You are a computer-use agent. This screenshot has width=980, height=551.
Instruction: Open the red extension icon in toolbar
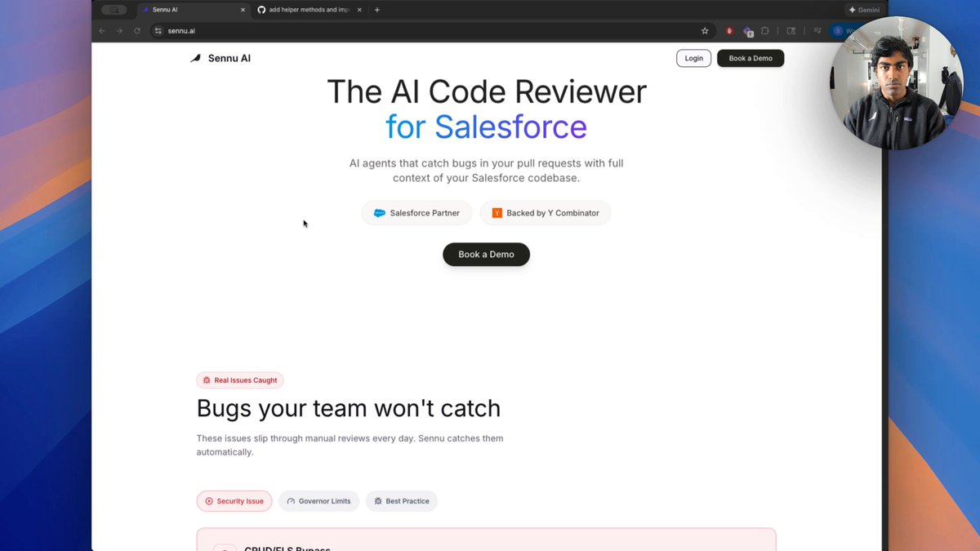coord(729,31)
